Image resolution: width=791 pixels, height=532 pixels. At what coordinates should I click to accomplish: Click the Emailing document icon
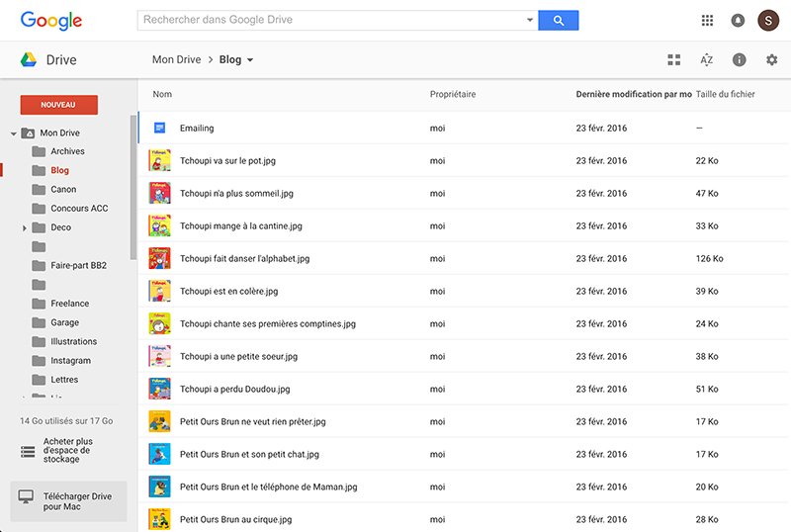tap(159, 128)
